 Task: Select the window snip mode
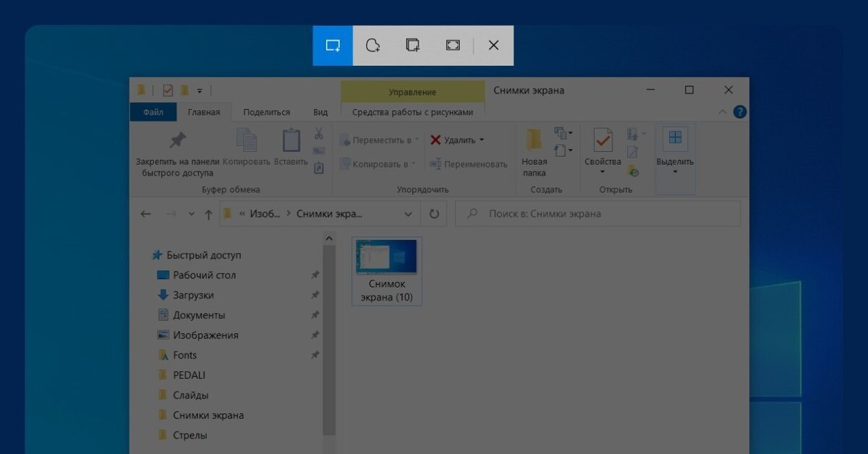(x=412, y=46)
